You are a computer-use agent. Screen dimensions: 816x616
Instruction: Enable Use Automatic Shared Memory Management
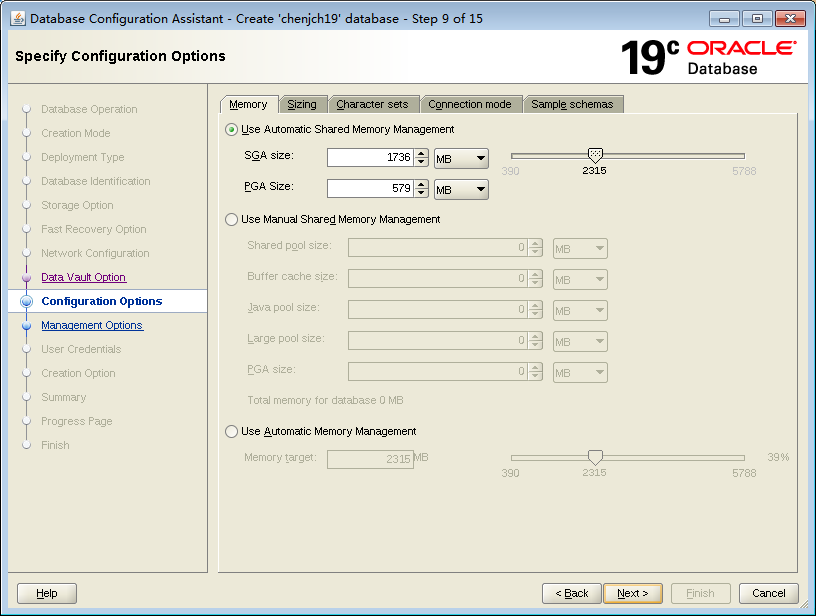pyautogui.click(x=231, y=129)
